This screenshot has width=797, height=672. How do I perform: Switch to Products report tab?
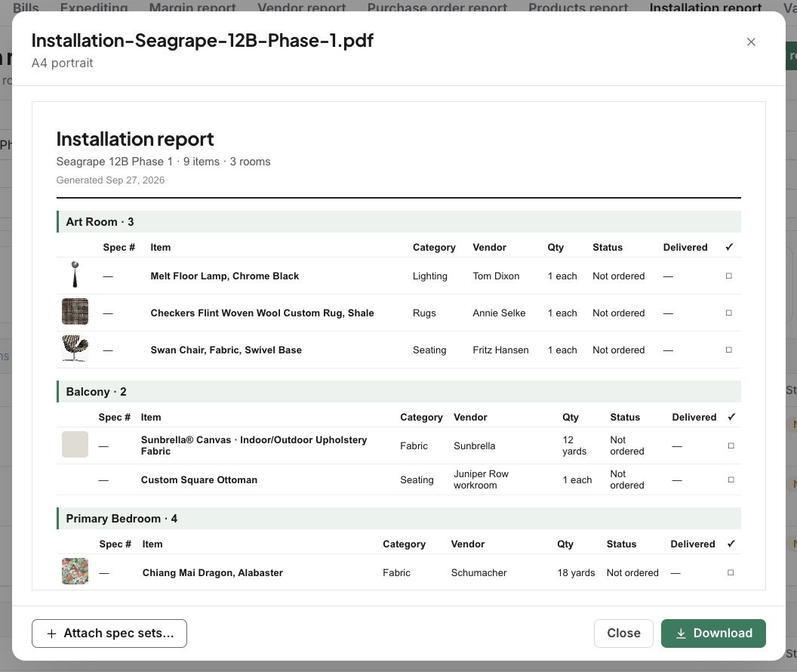(x=578, y=7)
